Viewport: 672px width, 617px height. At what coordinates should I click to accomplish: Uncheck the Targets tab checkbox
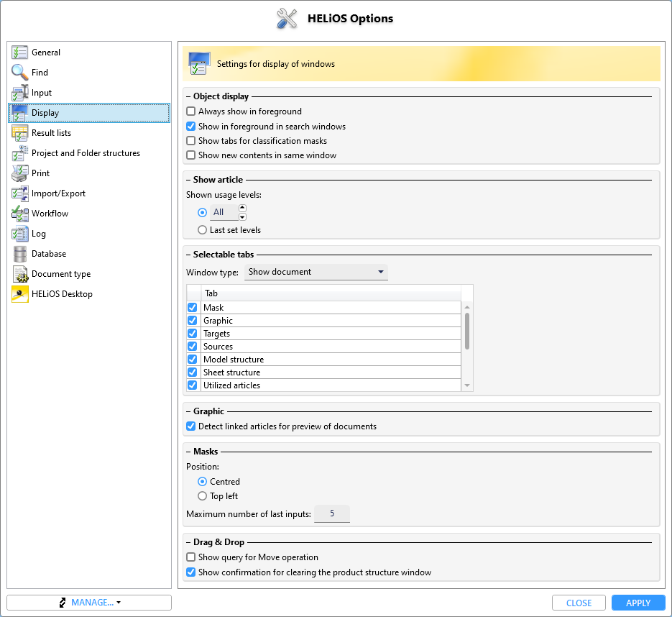193,333
